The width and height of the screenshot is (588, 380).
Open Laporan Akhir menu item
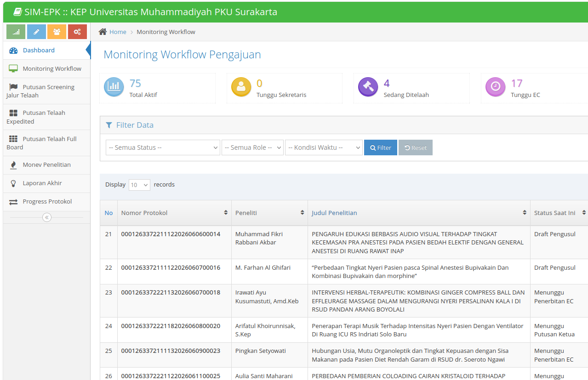coord(46,183)
